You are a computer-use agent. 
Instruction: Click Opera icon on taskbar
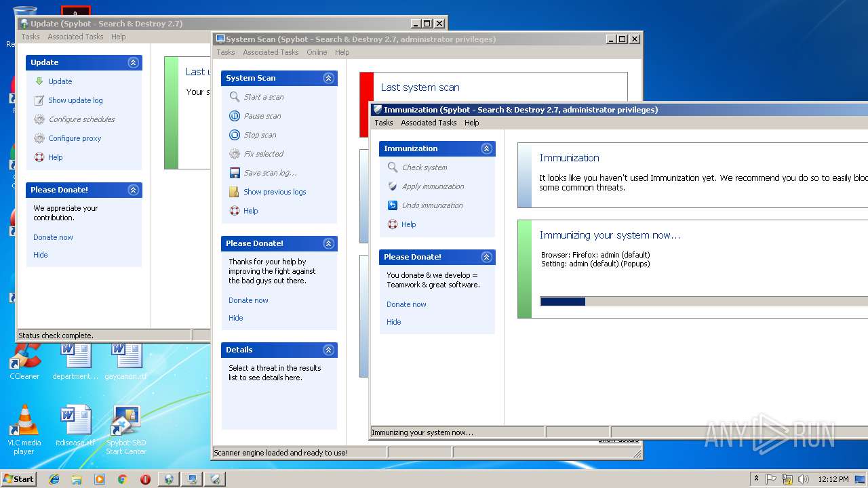click(x=145, y=479)
